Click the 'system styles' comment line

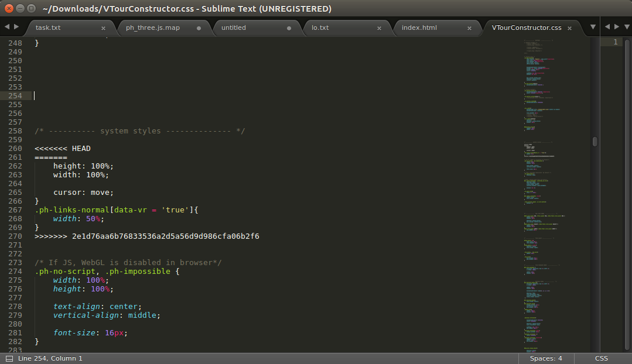139,131
